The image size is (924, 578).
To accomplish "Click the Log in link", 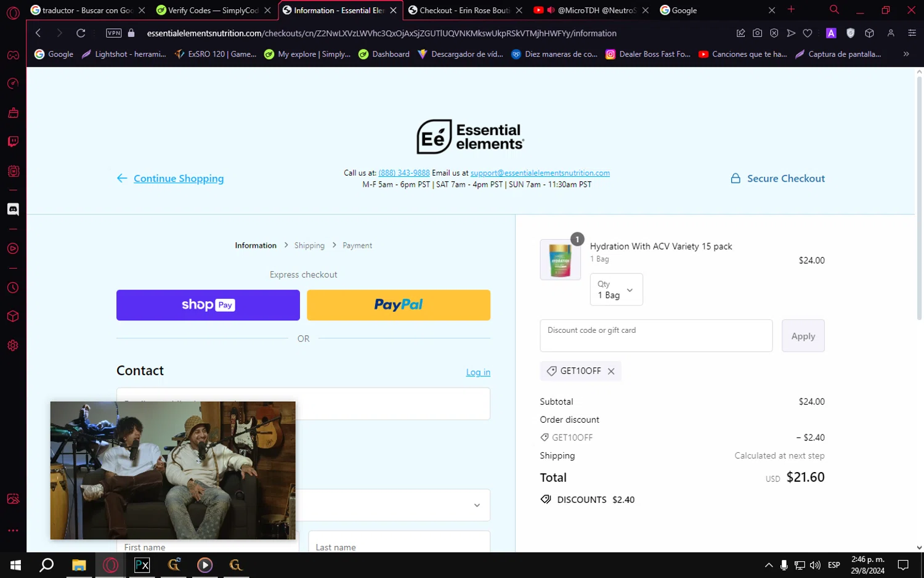I will pyautogui.click(x=478, y=372).
